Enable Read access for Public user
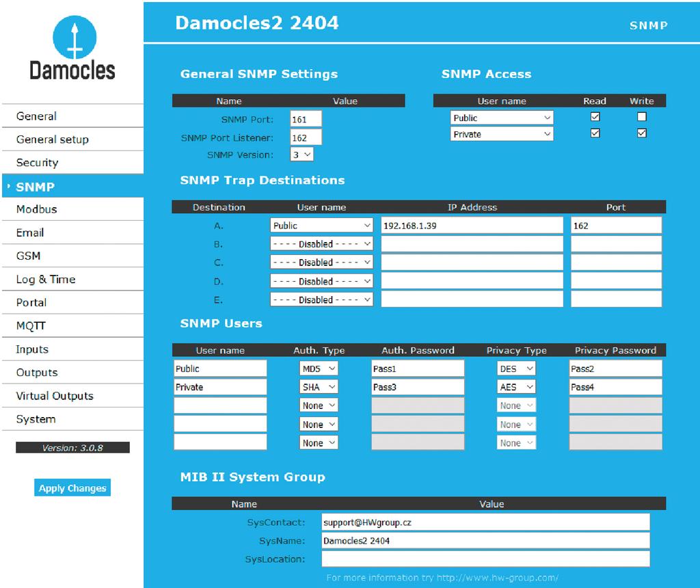The width and height of the screenshot is (700, 588). coord(595,116)
